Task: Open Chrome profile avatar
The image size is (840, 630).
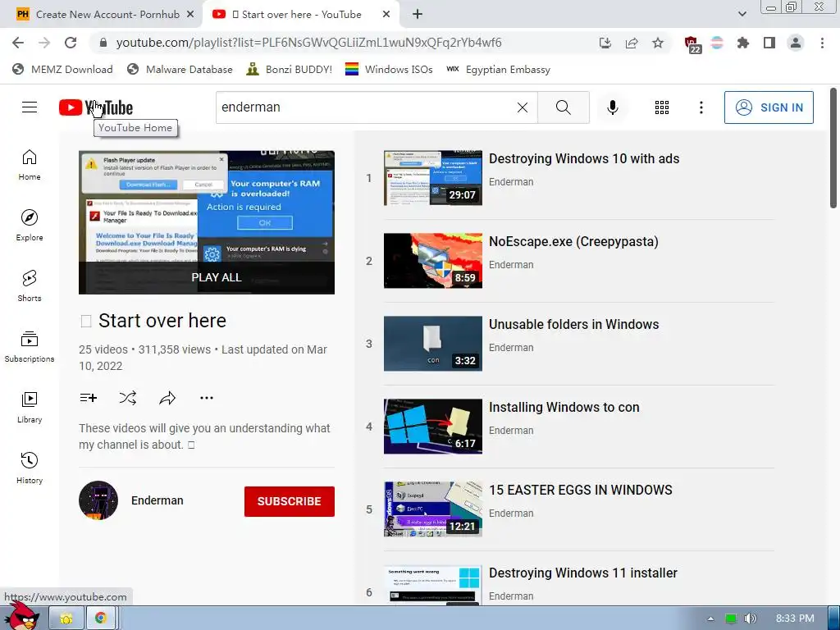Action: (x=796, y=43)
